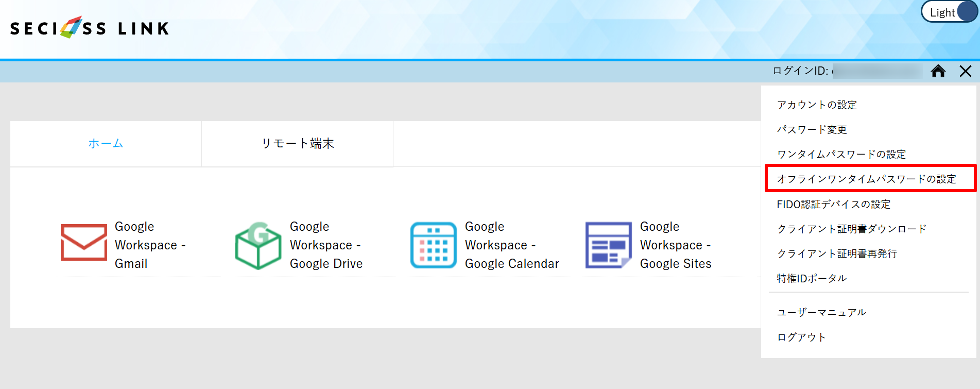980x389 pixels.
Task: Switch to the ホーム tab
Action: point(106,144)
